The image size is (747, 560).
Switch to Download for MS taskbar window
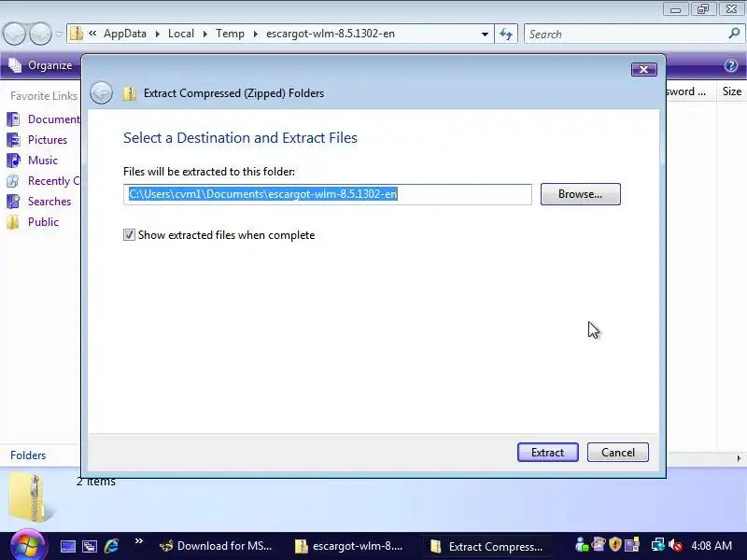216,546
